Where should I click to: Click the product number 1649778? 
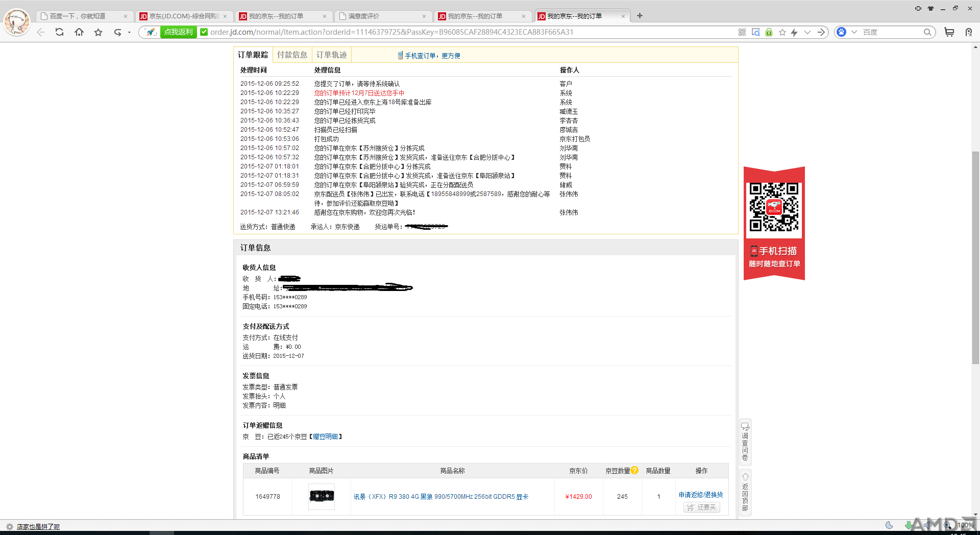pyautogui.click(x=268, y=497)
